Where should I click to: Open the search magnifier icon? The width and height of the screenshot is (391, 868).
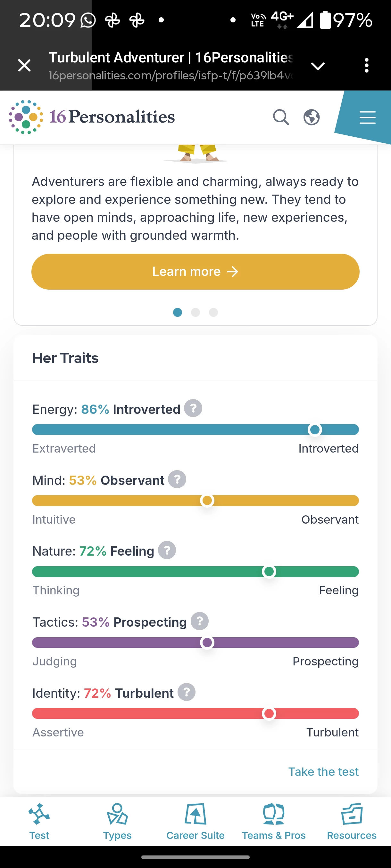tap(281, 117)
